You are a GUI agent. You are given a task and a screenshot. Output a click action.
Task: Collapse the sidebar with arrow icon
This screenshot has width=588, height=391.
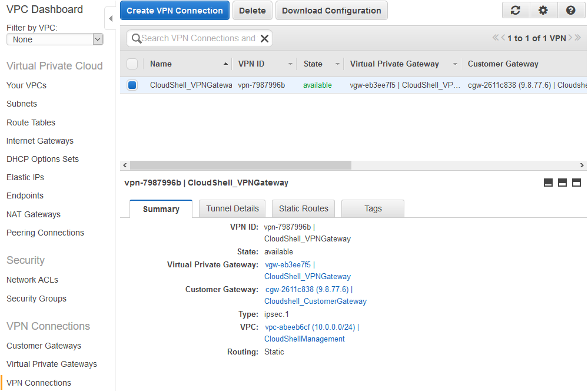110,19
